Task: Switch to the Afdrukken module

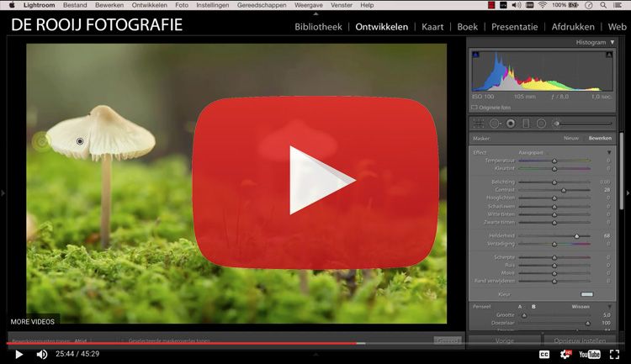Action: [x=573, y=27]
